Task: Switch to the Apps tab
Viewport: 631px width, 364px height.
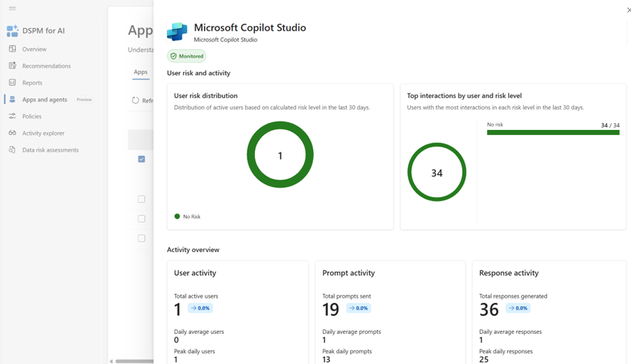Action: (140, 72)
